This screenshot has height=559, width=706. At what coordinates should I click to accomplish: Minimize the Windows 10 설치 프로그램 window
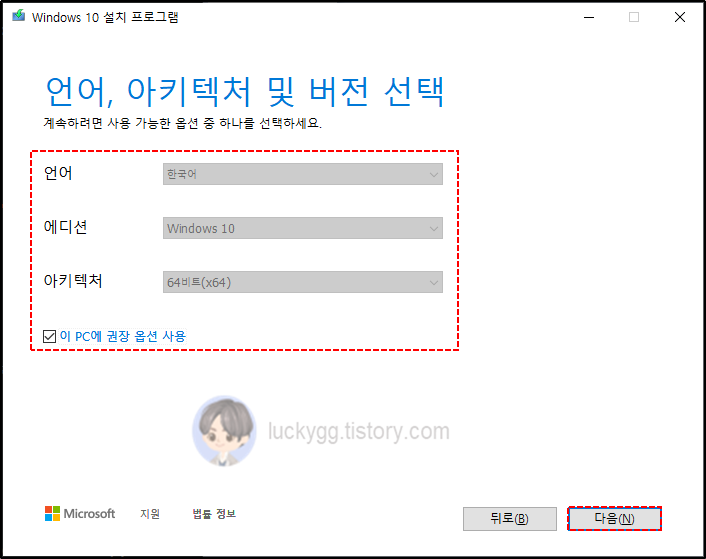pyautogui.click(x=589, y=18)
